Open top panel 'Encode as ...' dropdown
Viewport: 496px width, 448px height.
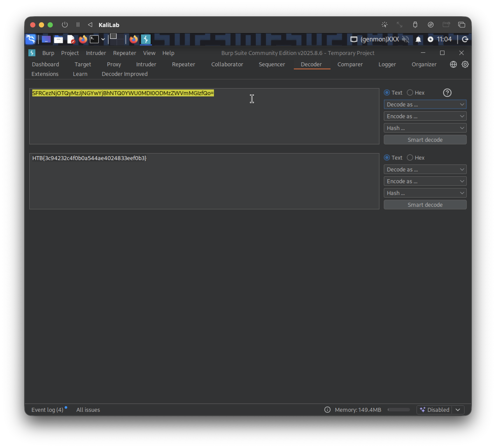click(425, 116)
